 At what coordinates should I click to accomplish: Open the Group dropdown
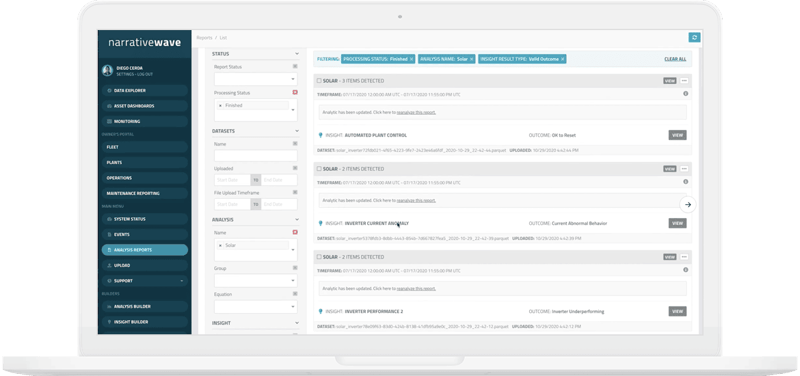(256, 281)
